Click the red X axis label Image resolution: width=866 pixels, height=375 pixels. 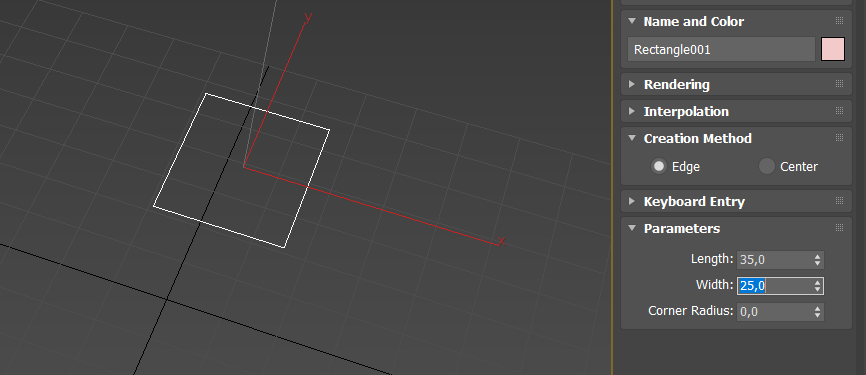click(x=501, y=241)
